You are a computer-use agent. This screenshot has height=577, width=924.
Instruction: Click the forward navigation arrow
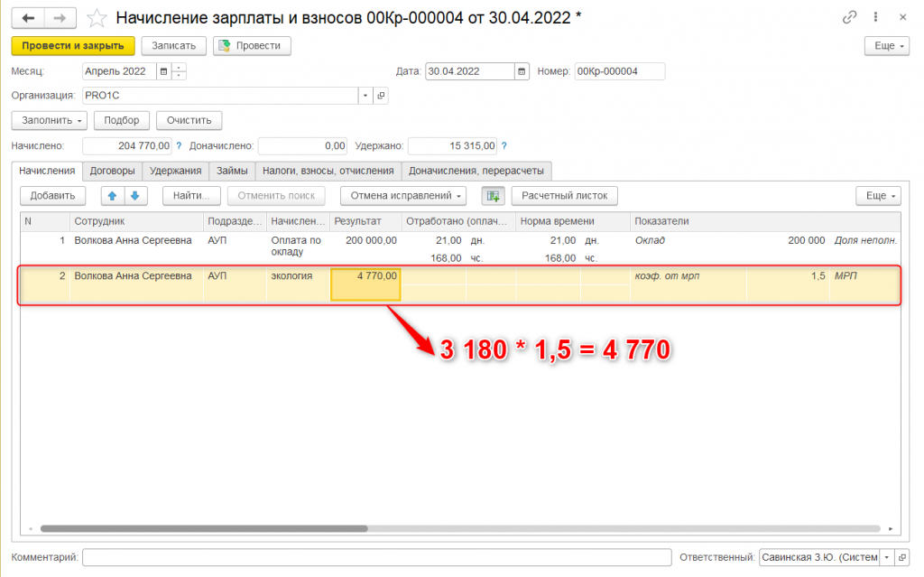(60, 17)
